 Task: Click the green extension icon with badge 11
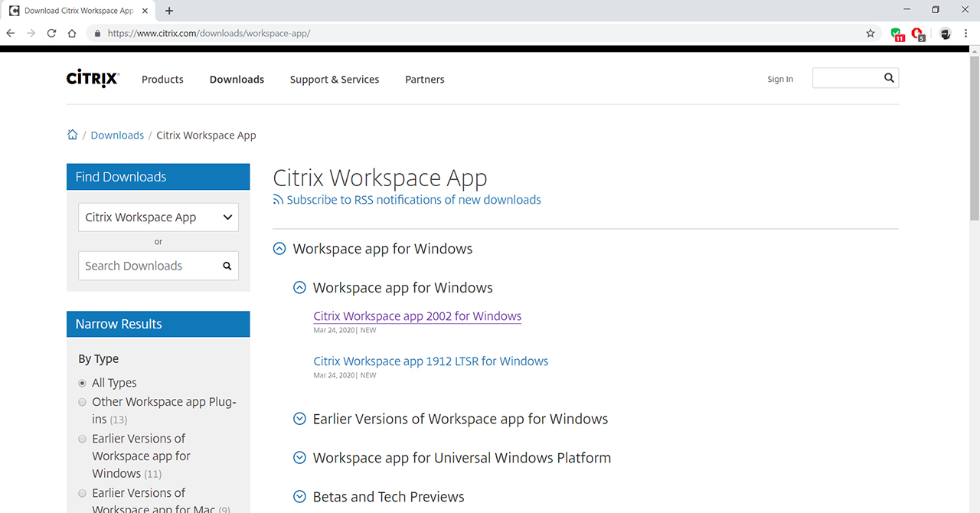click(897, 34)
